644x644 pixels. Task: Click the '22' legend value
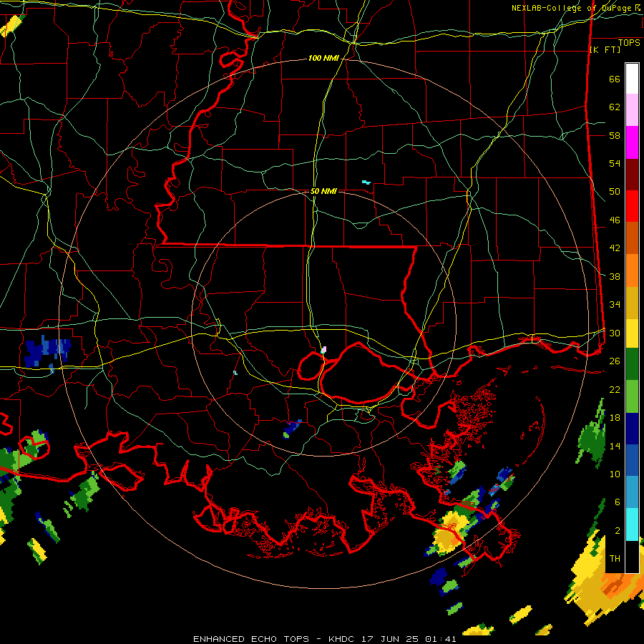pyautogui.click(x=615, y=389)
